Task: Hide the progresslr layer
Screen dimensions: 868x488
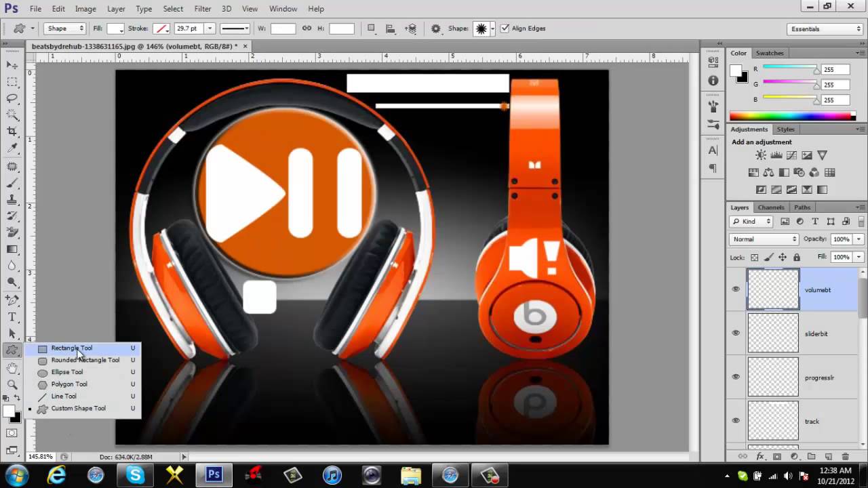Action: [736, 377]
